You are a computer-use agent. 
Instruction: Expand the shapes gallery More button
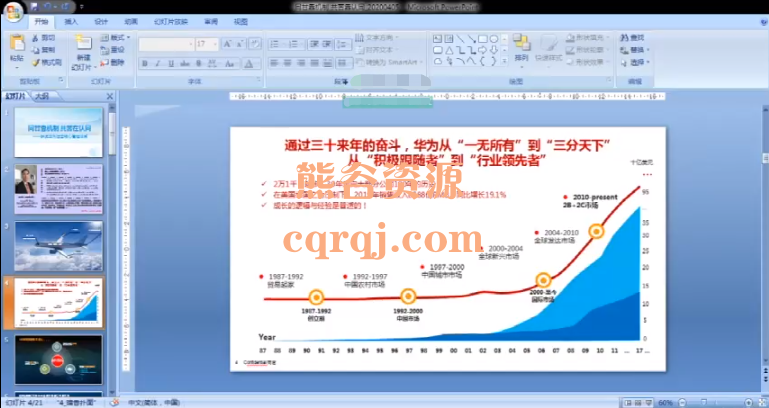tap(505, 62)
